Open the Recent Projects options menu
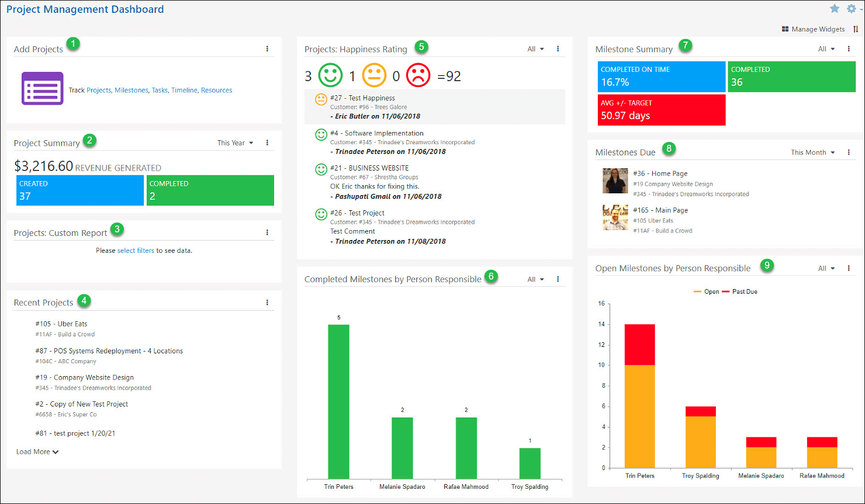Image resolution: width=865 pixels, height=504 pixels. (267, 302)
